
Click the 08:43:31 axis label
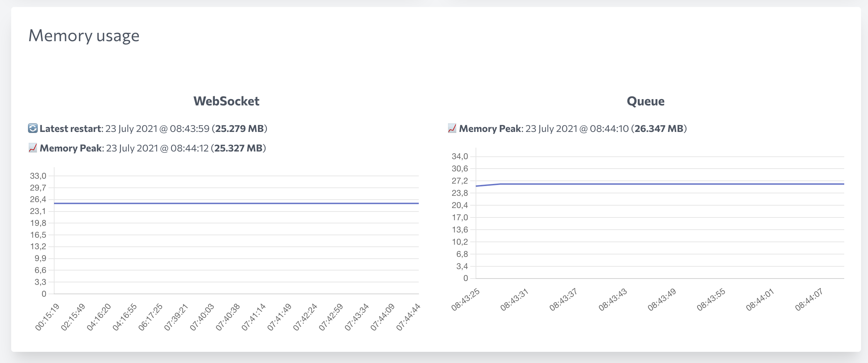point(514,299)
